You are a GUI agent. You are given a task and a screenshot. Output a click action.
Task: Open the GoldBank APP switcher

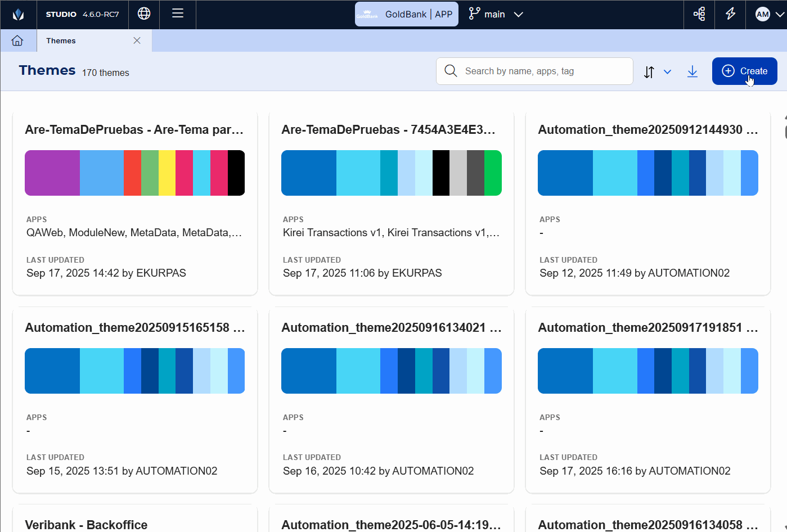coord(406,13)
